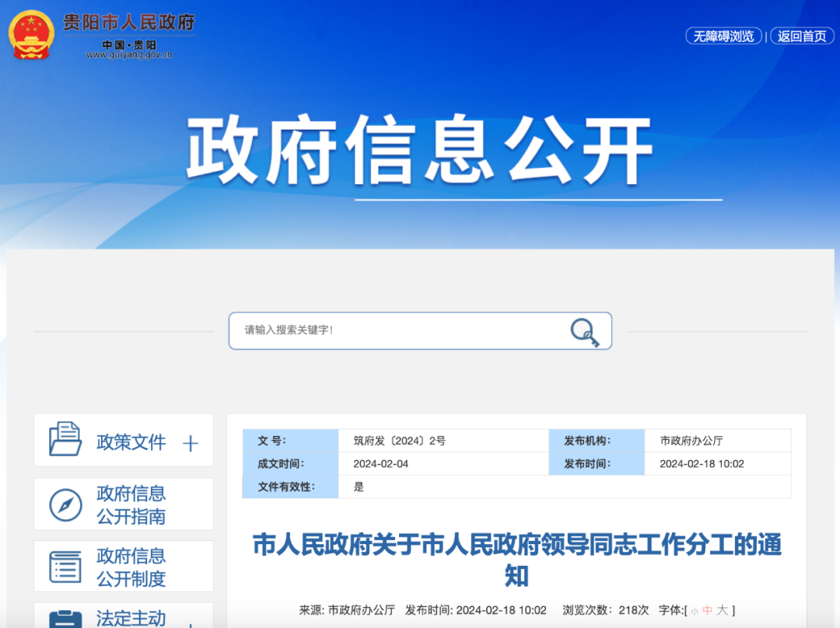This screenshot has width=840, height=628.
Task: Select 政府信息公开指南 sidebar text
Action: coord(131,505)
